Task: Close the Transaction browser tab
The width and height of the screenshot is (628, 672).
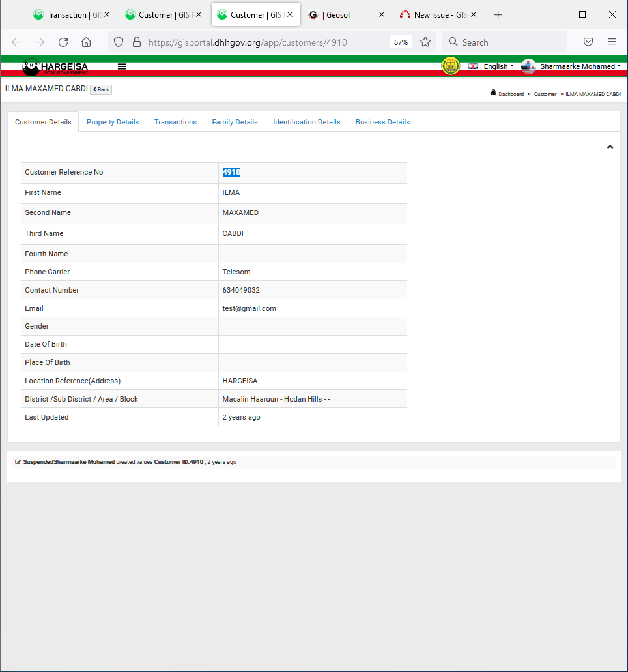Action: click(x=107, y=14)
